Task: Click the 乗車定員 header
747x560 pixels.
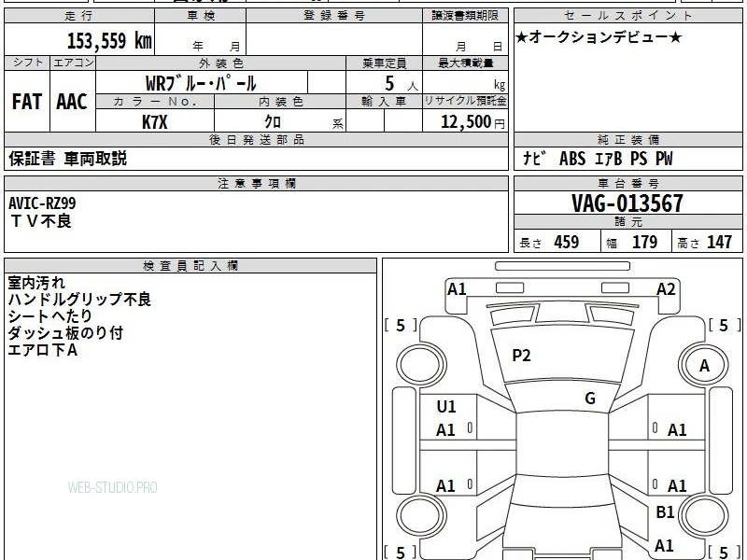Action: coord(384,63)
